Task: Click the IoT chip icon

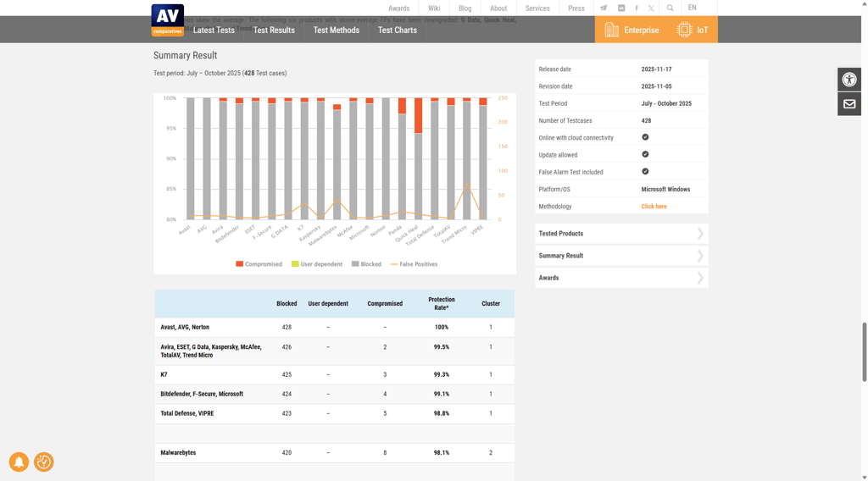Action: (684, 30)
